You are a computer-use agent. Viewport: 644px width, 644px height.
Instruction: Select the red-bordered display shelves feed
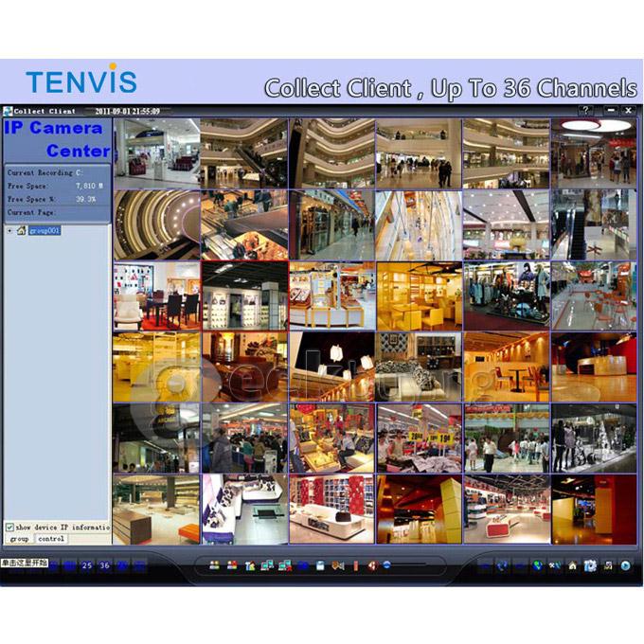[244, 295]
